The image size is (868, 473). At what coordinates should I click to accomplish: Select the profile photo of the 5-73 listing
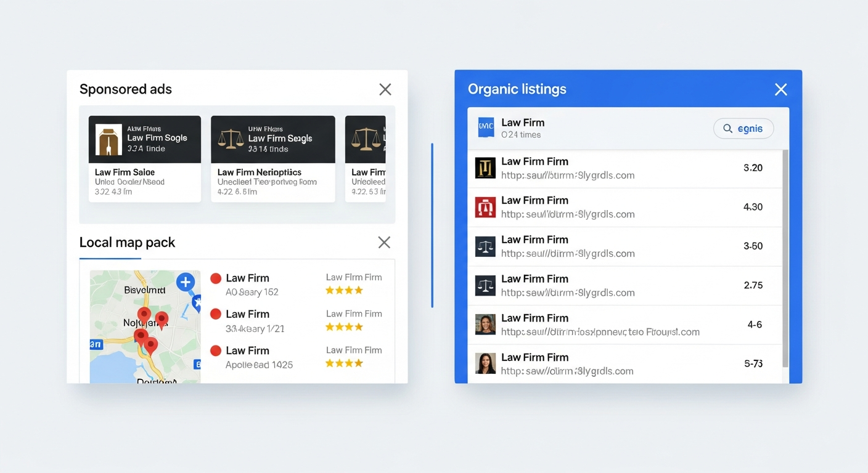[x=485, y=364]
